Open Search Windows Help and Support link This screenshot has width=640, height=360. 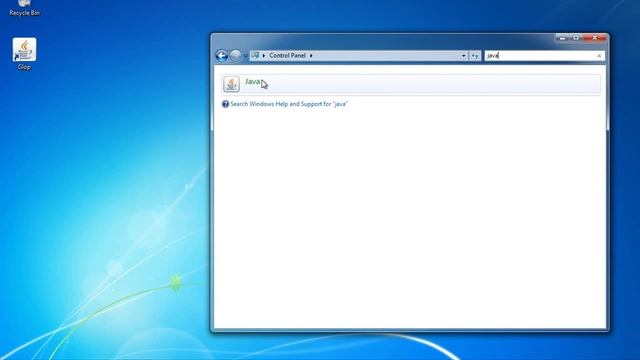[289, 104]
